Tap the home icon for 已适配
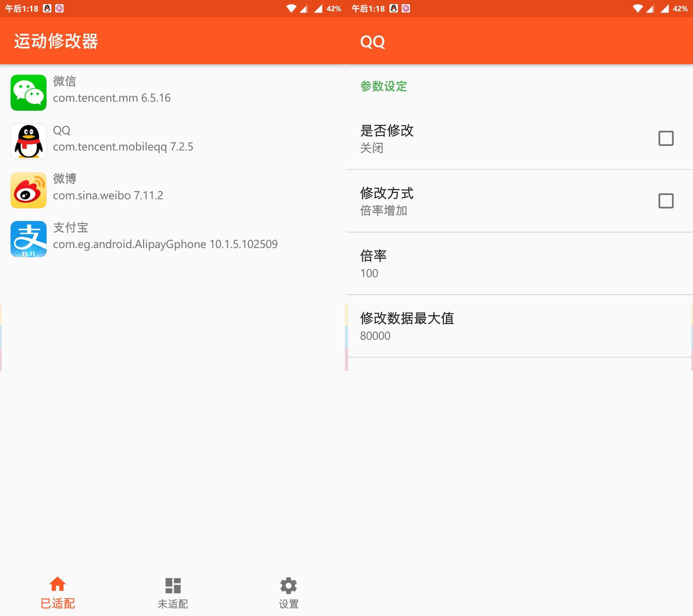 58,584
